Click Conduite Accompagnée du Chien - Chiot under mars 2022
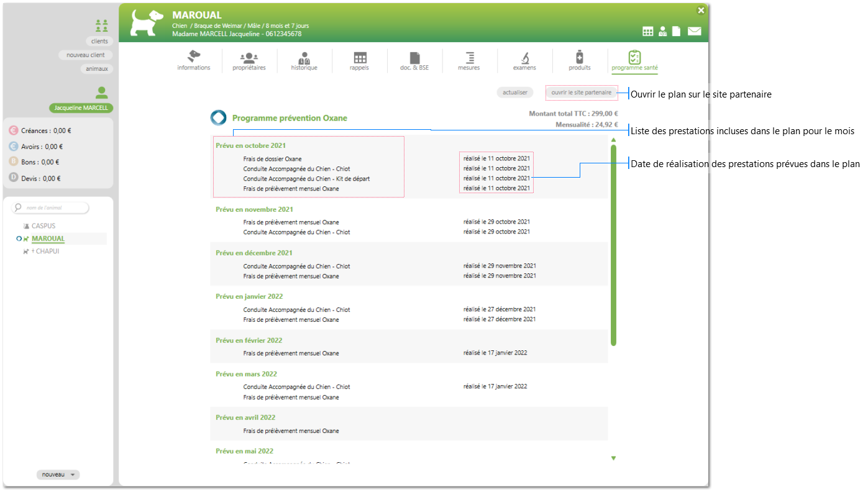Screen dimensions: 868x492 (x=296, y=387)
